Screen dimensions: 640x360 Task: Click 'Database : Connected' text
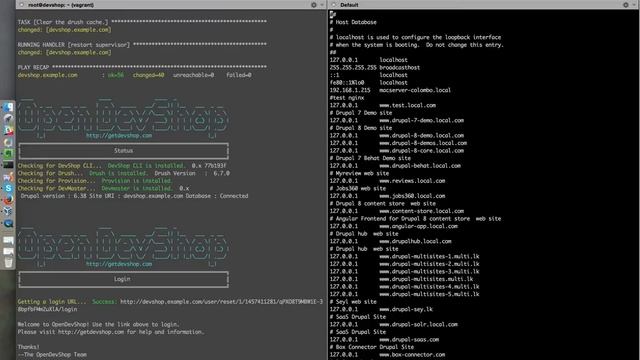[x=217, y=196]
